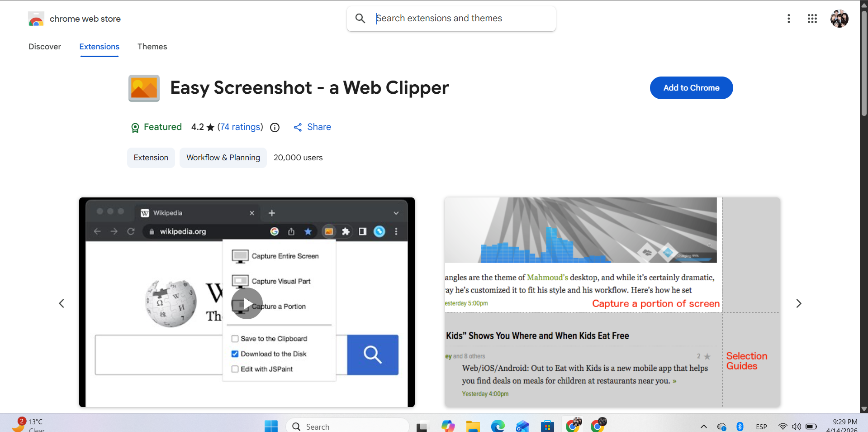Open Microsoft Store from the taskbar
Image resolution: width=868 pixels, height=432 pixels.
point(547,426)
